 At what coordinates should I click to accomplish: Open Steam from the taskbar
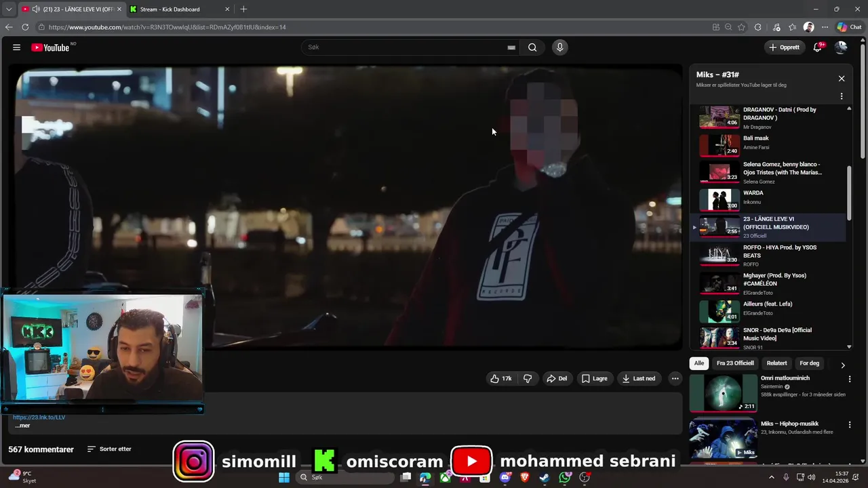pos(544,478)
